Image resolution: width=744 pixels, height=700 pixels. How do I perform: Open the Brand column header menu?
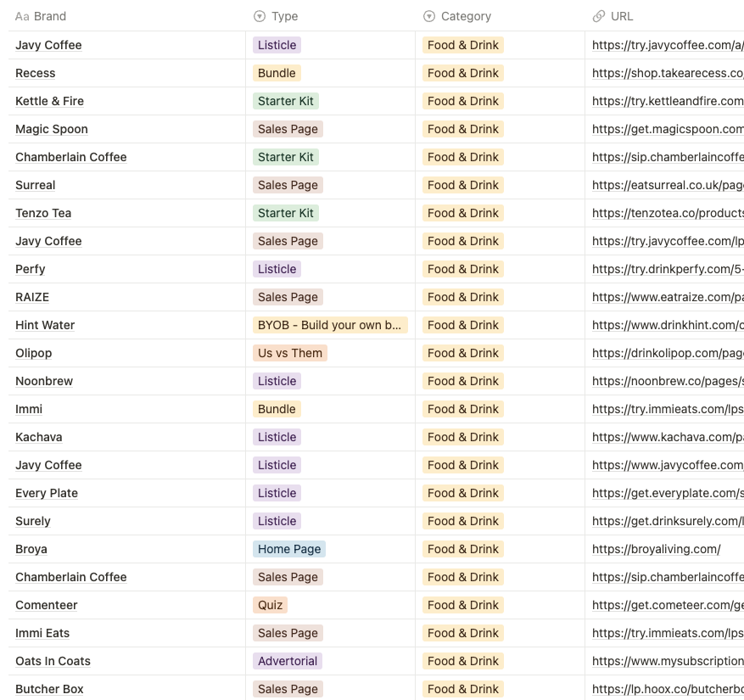(126, 16)
